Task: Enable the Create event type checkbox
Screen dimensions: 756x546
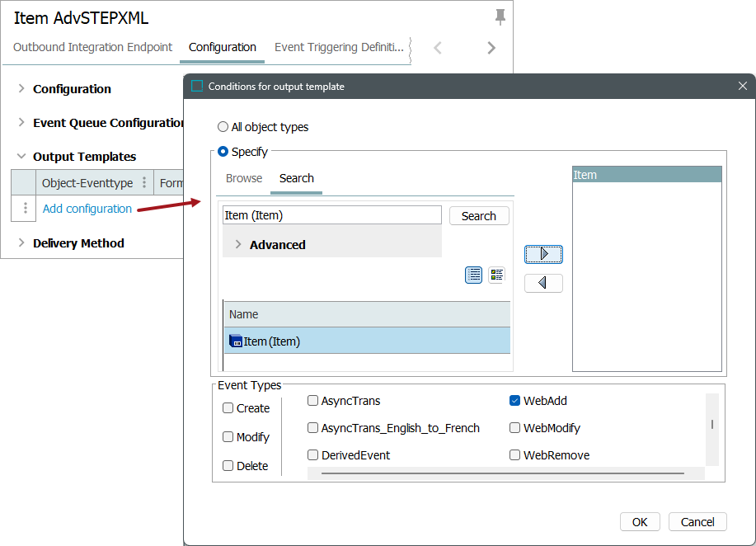Action: [228, 408]
